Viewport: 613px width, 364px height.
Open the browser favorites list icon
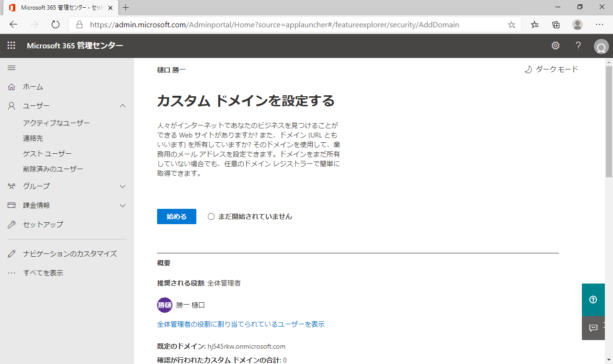click(535, 24)
